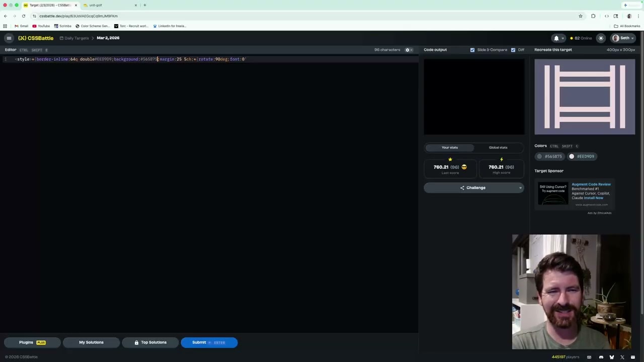This screenshot has width=644, height=362.
Task: Open All Bookmarks folder
Action: point(627,26)
